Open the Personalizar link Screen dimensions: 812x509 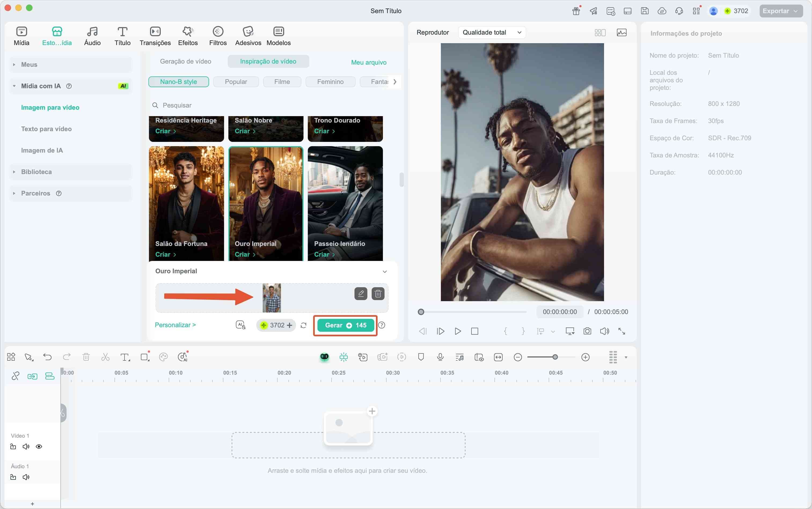coord(175,325)
